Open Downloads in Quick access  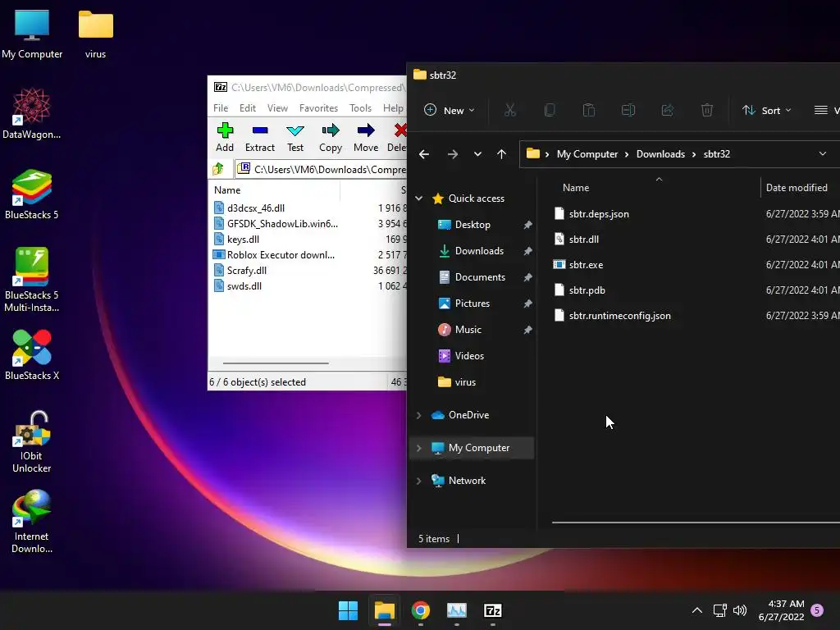coord(479,251)
